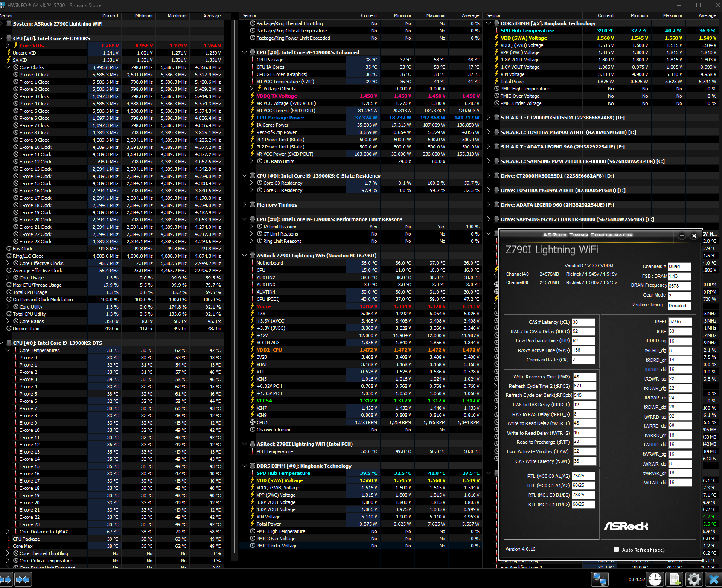Click the expand sensor columns arrows icon
This screenshot has width=722, height=588.
coord(6,579)
